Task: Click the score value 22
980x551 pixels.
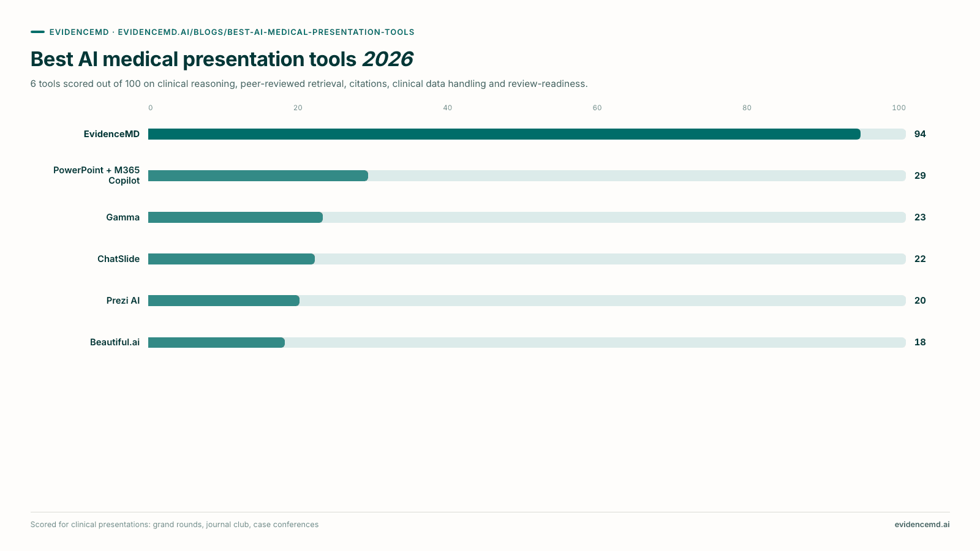Action: click(x=920, y=259)
